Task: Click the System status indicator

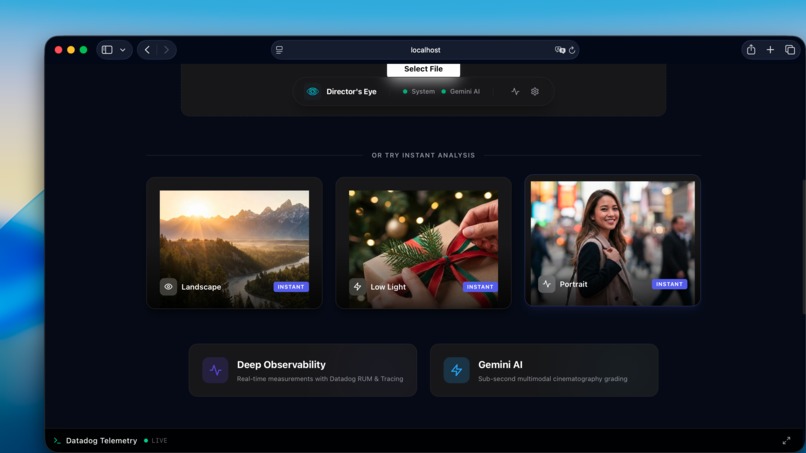Action: pyautogui.click(x=419, y=92)
